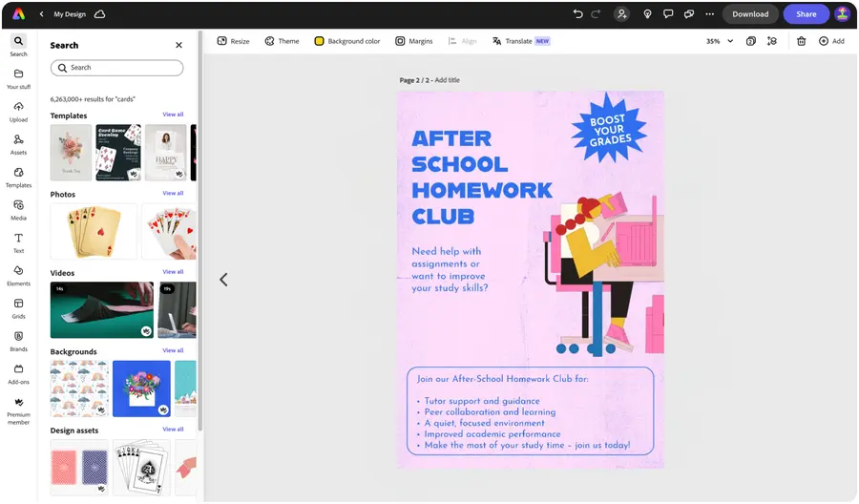Select the Card Game Evening template
This screenshot has width=859, height=504.
(118, 153)
